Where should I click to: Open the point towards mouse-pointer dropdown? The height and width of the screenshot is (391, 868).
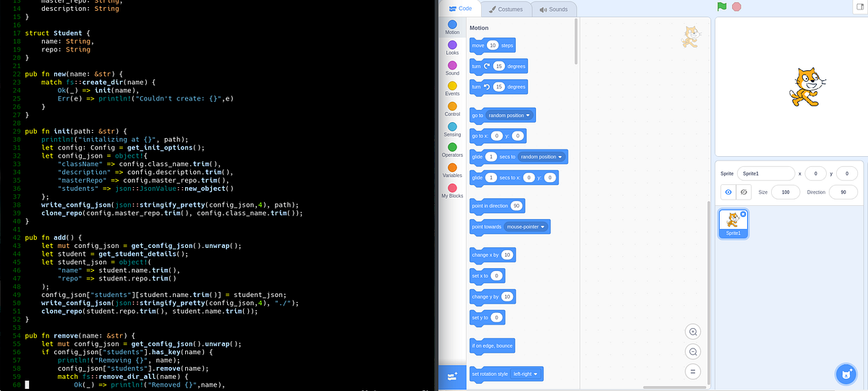pos(526,227)
